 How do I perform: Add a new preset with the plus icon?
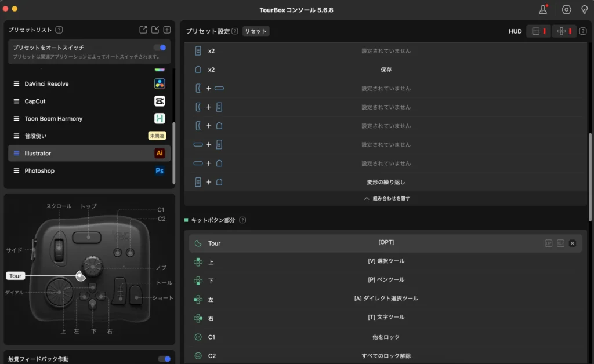[x=167, y=30]
